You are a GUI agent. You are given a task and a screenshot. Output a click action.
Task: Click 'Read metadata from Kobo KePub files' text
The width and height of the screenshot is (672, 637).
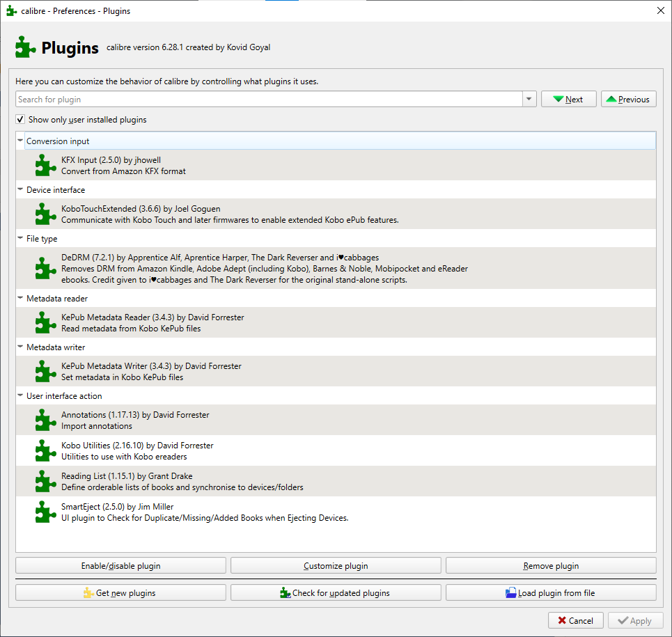131,329
